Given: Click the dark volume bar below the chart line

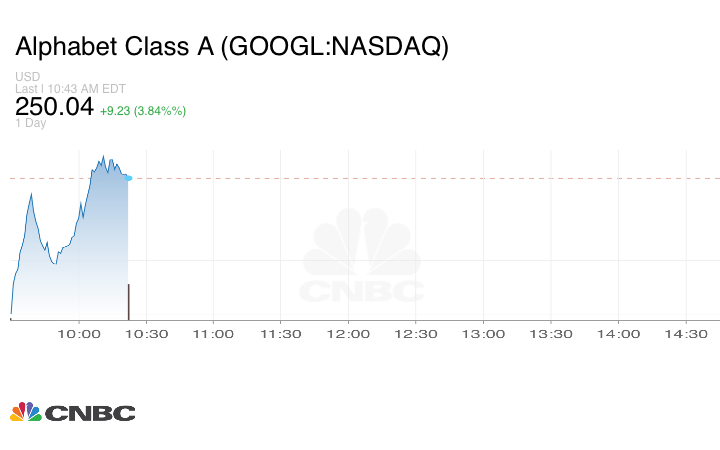Looking at the screenshot, I should point(128,301).
